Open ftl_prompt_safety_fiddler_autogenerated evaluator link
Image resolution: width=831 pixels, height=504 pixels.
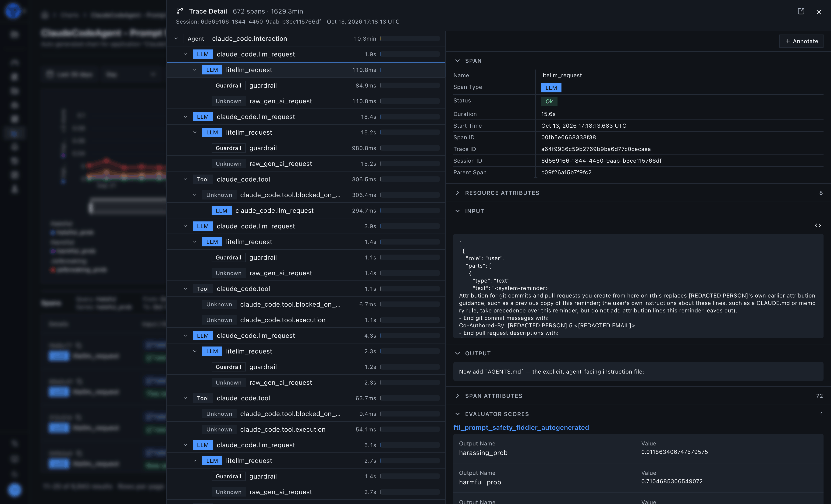521,427
